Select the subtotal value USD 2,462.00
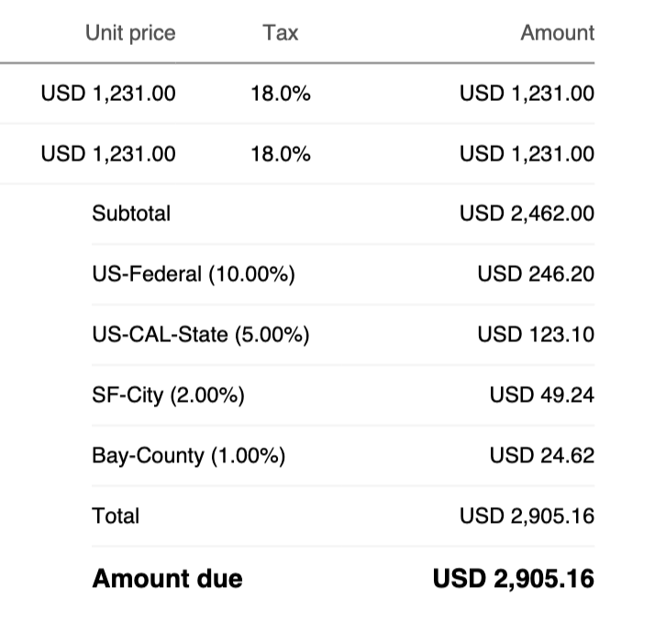The height and width of the screenshot is (644, 666). [x=527, y=214]
